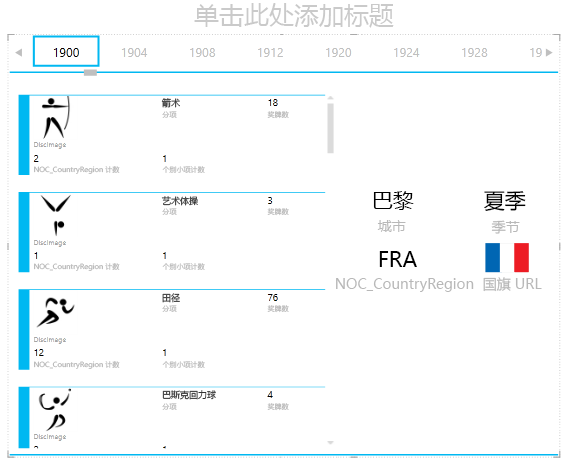567x462 pixels.
Task: Select the 1900 year tab
Action: (x=66, y=51)
